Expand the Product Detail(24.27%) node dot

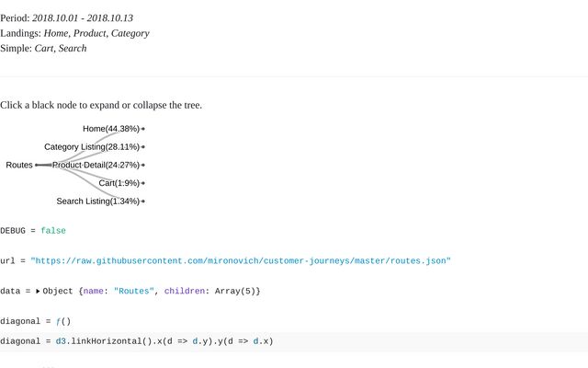click(143, 166)
